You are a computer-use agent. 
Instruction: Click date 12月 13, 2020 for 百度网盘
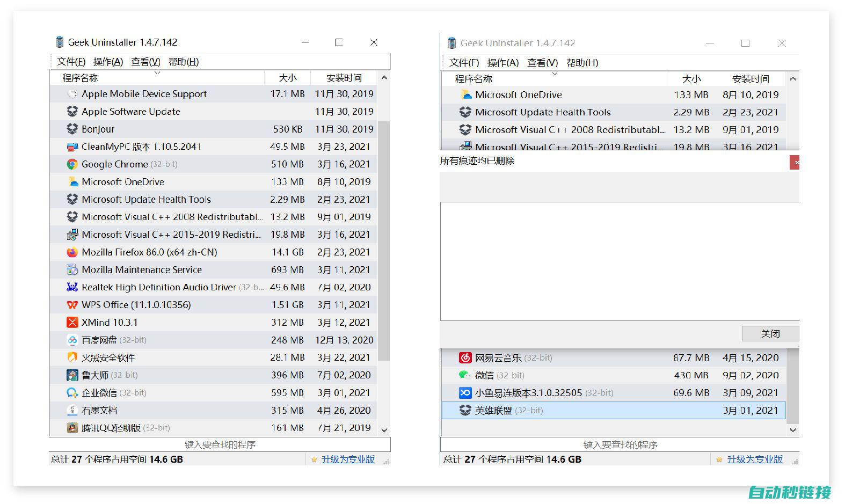(x=344, y=340)
